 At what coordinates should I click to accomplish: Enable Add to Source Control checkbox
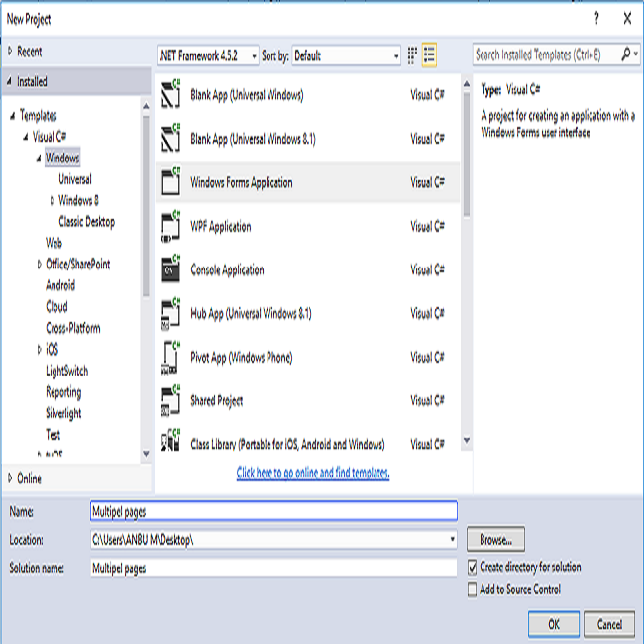pyautogui.click(x=473, y=590)
